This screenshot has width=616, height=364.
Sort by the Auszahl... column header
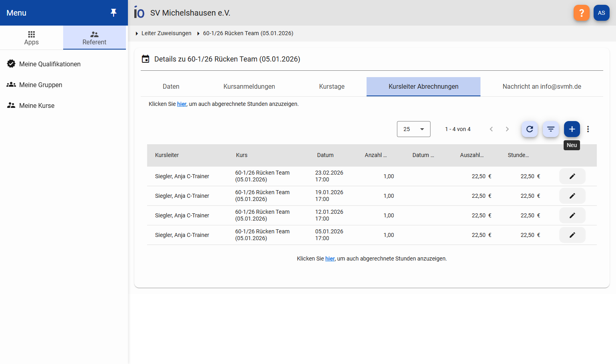[472, 155]
